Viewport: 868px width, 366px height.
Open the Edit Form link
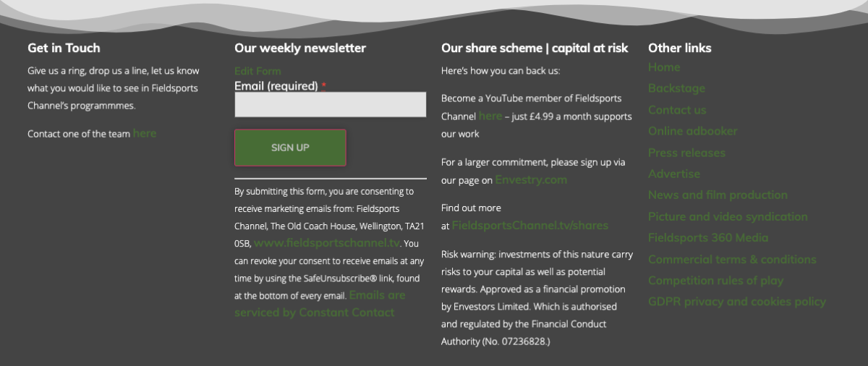[258, 71]
